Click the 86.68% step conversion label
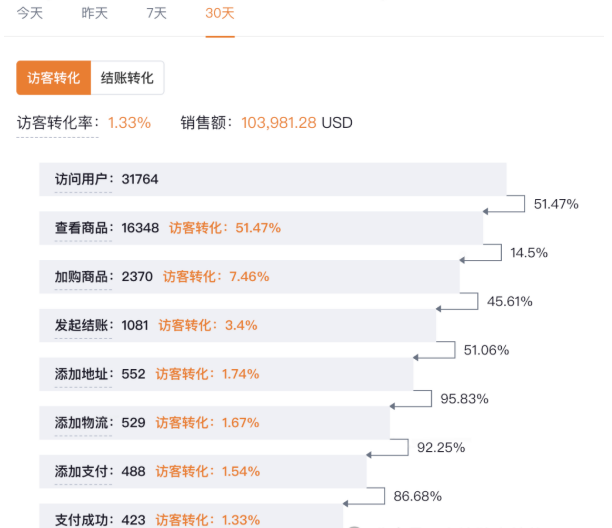The height and width of the screenshot is (528, 612). [x=418, y=496]
